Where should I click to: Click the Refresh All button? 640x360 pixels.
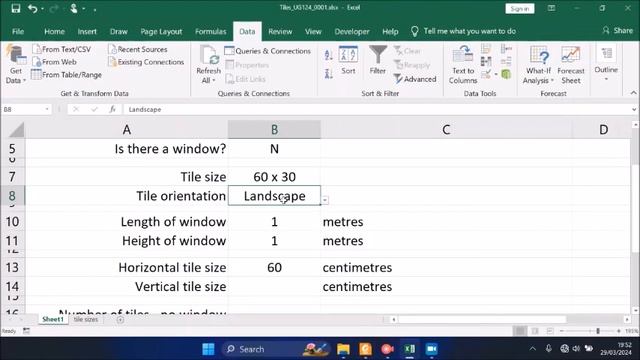coord(209,65)
